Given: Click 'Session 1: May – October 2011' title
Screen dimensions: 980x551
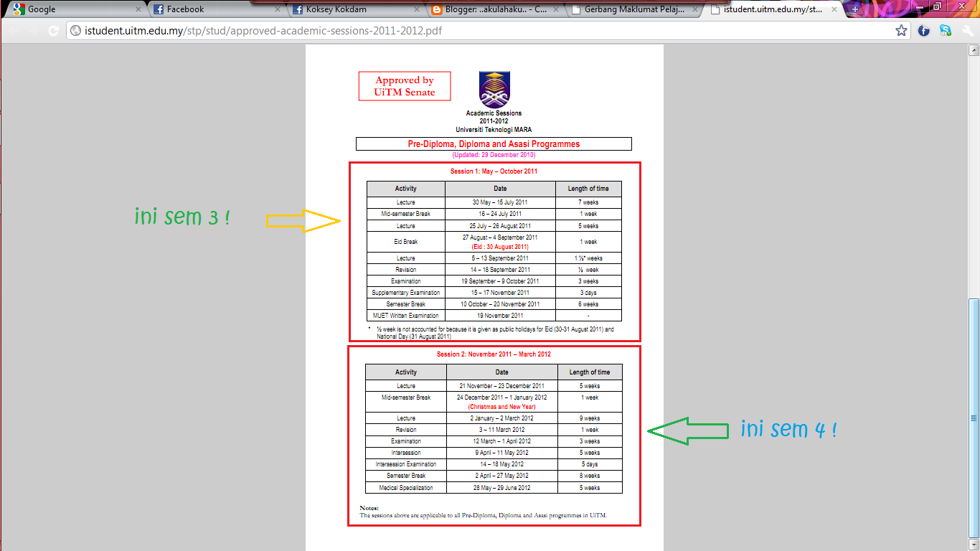Looking at the screenshot, I should [x=494, y=171].
